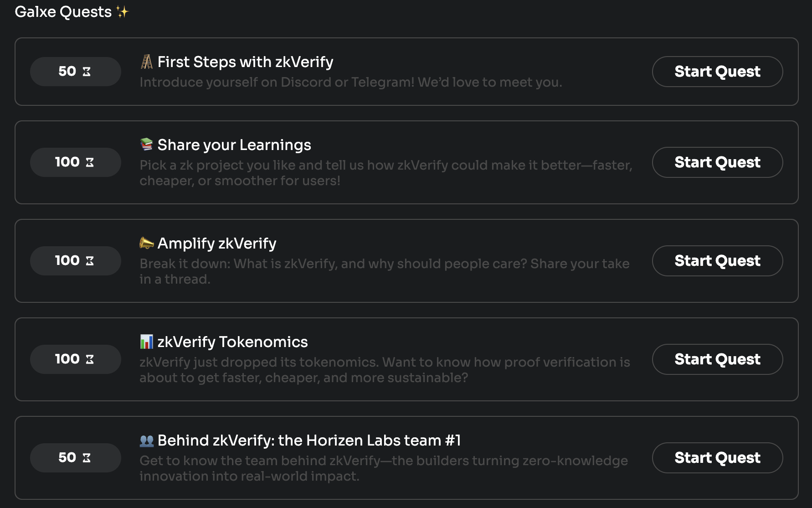Open the First Steps with zkVerify title
The width and height of the screenshot is (812, 508).
pos(245,62)
